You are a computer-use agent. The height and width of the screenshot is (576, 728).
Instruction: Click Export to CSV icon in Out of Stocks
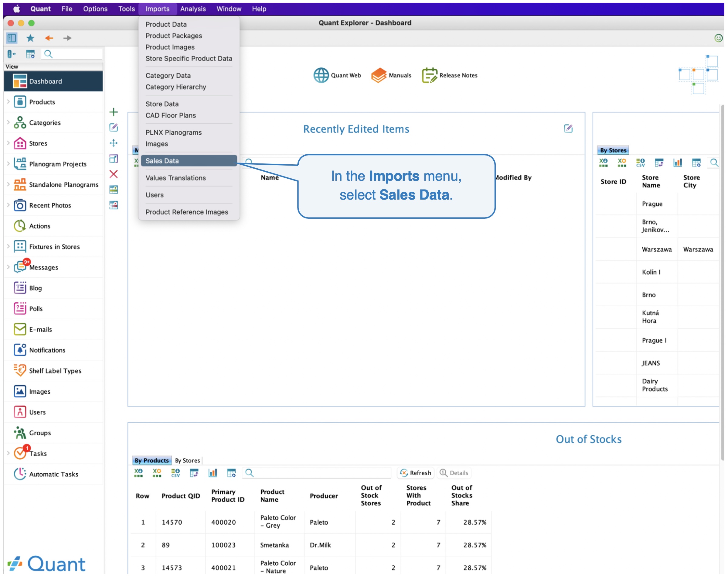(x=175, y=473)
